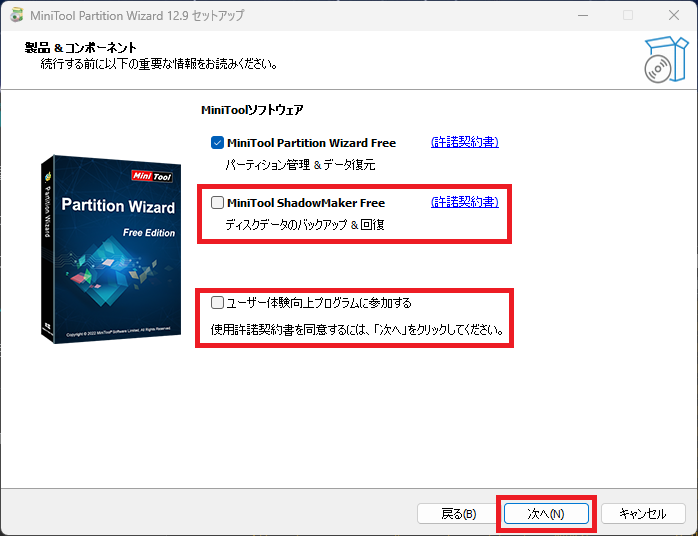Click the MiniTool setup icon in title bar
This screenshot has width=698, height=536.
17,15
